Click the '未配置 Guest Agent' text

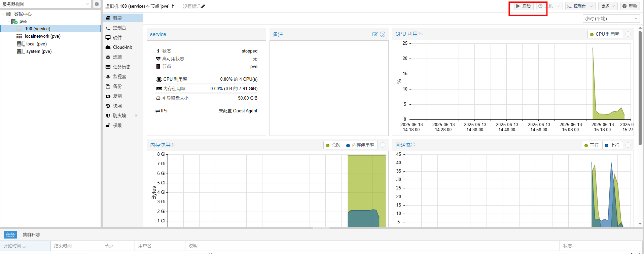pos(238,111)
